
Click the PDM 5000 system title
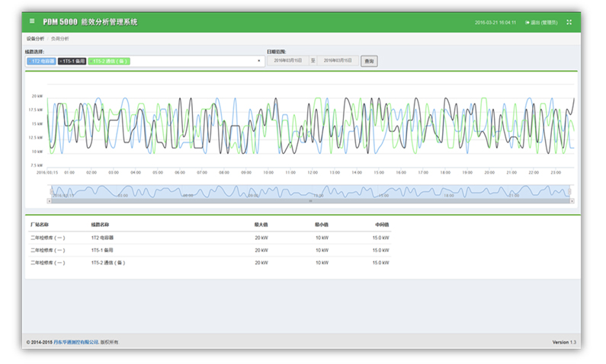coord(90,22)
